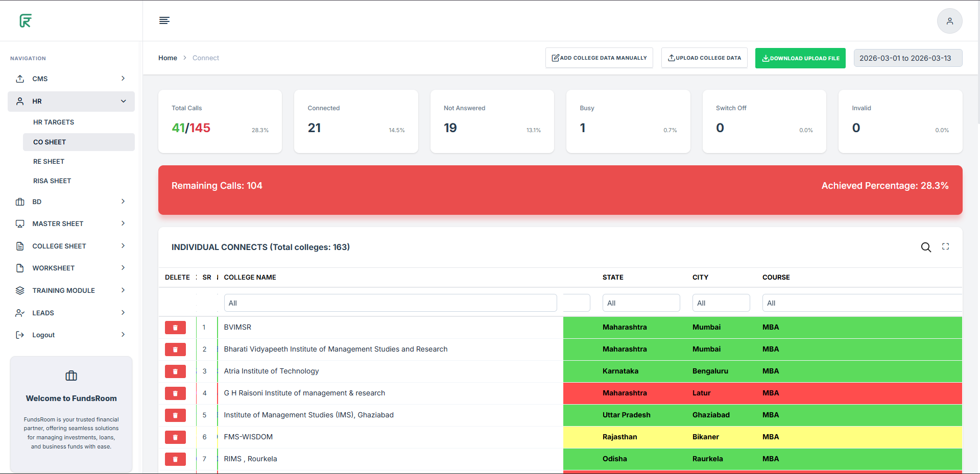Click the search magnifier icon in table header

click(925, 247)
